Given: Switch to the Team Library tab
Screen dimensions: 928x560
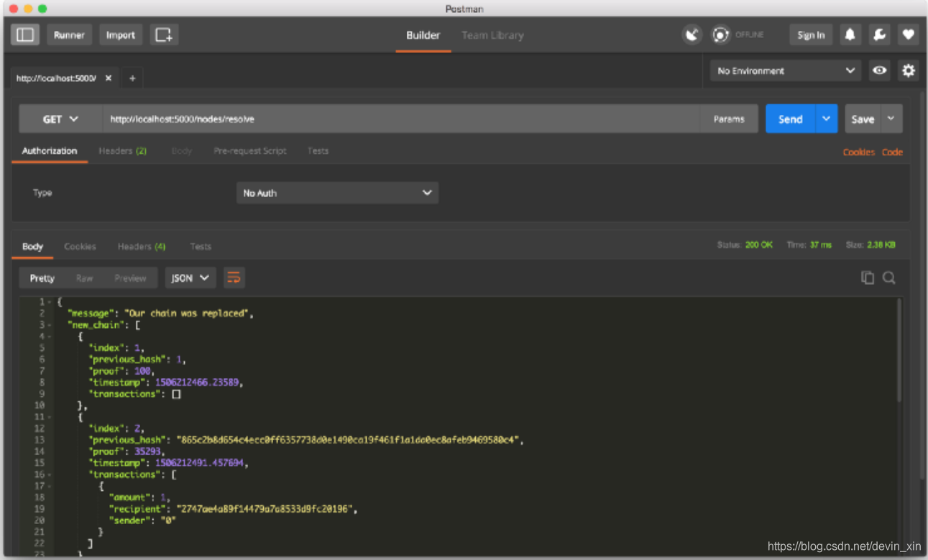Looking at the screenshot, I should (x=492, y=35).
